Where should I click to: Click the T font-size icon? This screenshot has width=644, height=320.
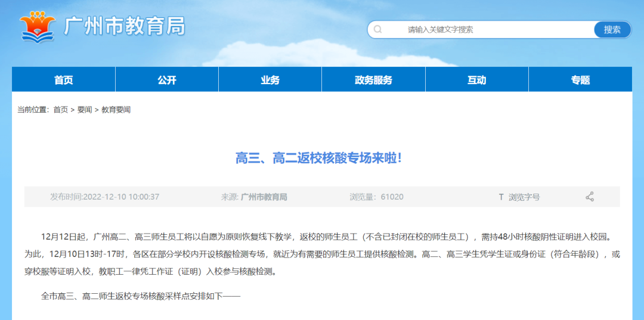pyautogui.click(x=501, y=197)
